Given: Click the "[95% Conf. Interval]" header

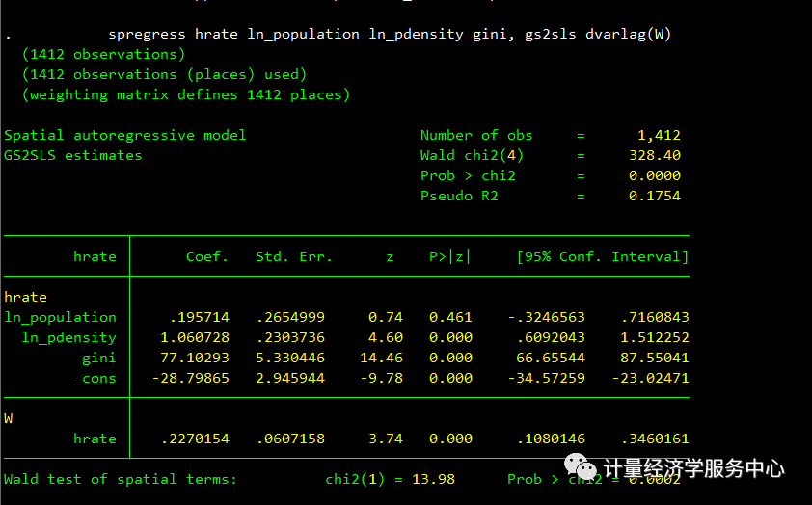Looking at the screenshot, I should pyautogui.click(x=603, y=256).
